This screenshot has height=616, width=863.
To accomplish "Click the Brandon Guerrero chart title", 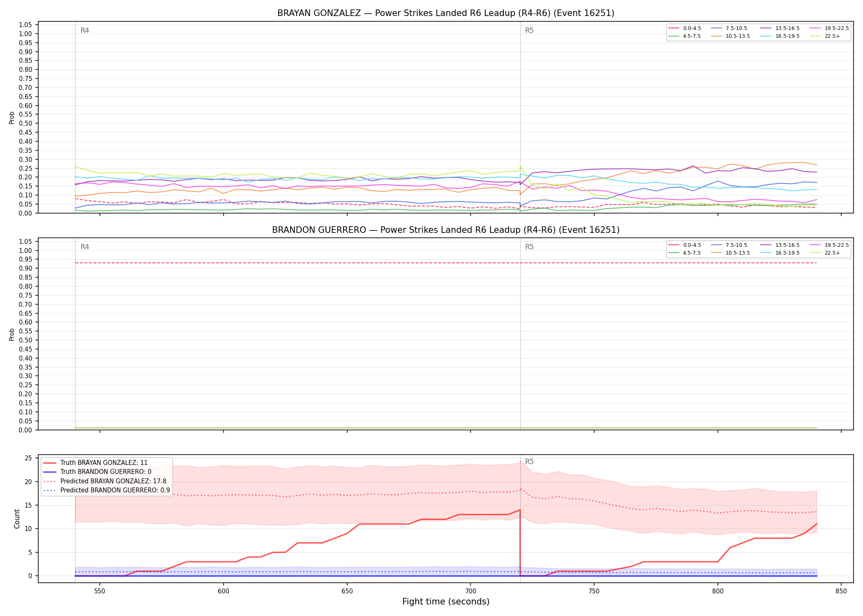I will pyautogui.click(x=446, y=230).
